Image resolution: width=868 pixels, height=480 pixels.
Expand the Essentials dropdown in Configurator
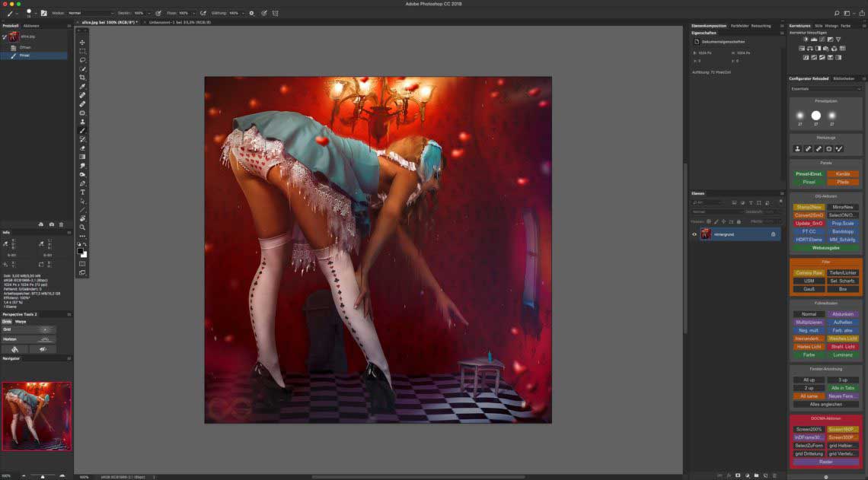tap(825, 88)
